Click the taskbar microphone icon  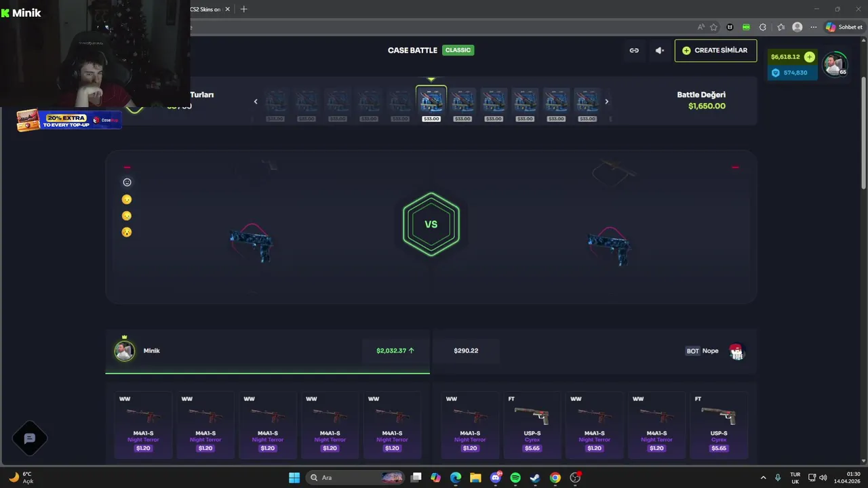(x=778, y=478)
